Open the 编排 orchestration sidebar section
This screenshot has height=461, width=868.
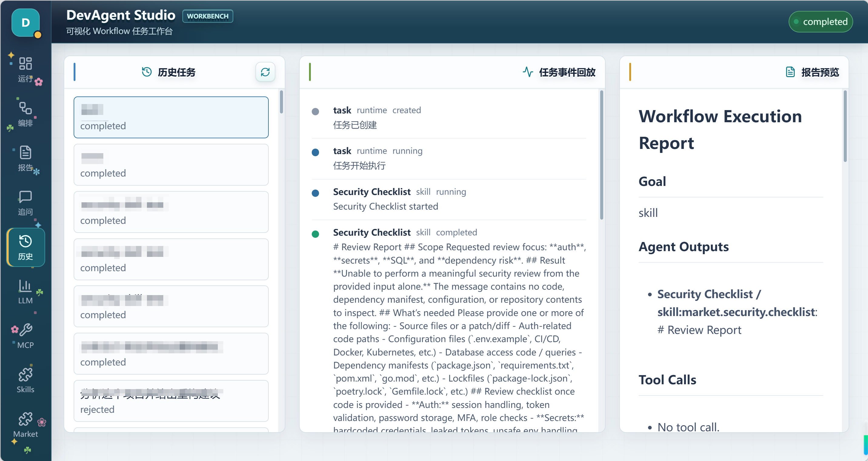pos(25,114)
